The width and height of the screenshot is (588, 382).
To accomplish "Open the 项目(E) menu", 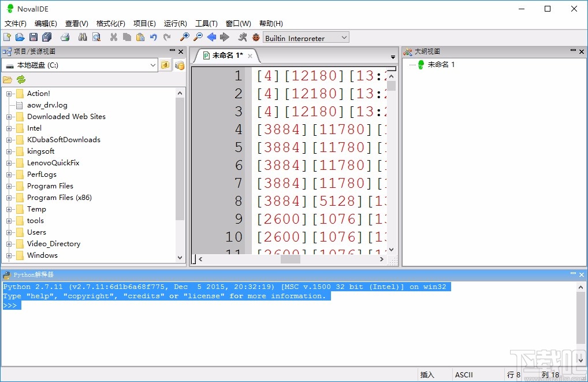I will [144, 24].
